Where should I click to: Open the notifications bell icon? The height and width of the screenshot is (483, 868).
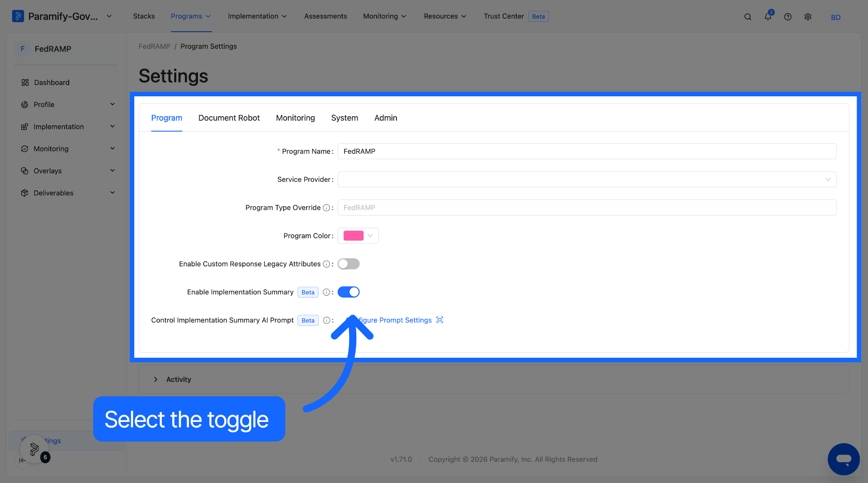pyautogui.click(x=768, y=16)
